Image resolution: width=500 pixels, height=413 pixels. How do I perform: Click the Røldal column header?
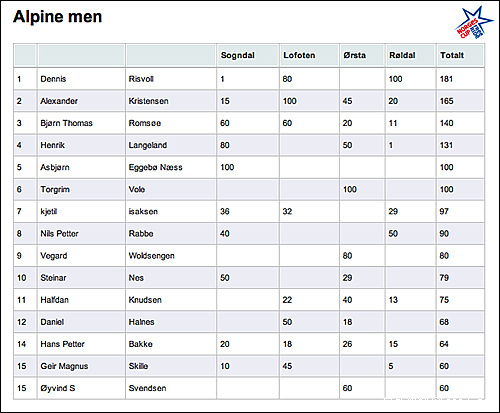tap(402, 55)
